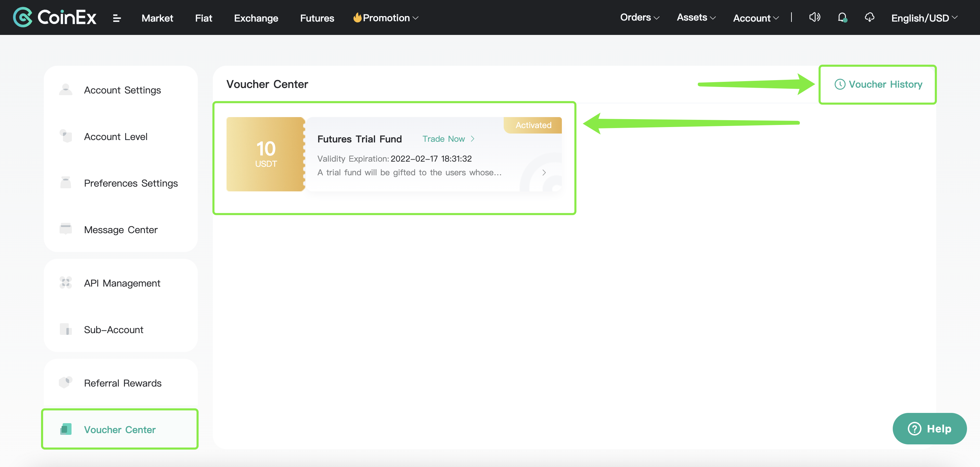The height and width of the screenshot is (467, 980).
Task: Click the Sub-Account sidebar icon
Action: [66, 329]
